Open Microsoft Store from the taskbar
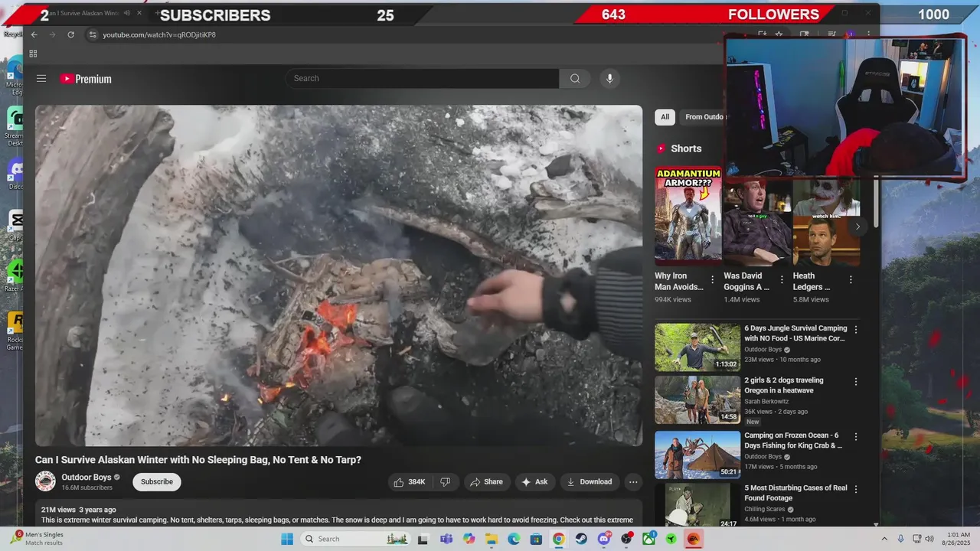The image size is (980, 551). pos(536,539)
